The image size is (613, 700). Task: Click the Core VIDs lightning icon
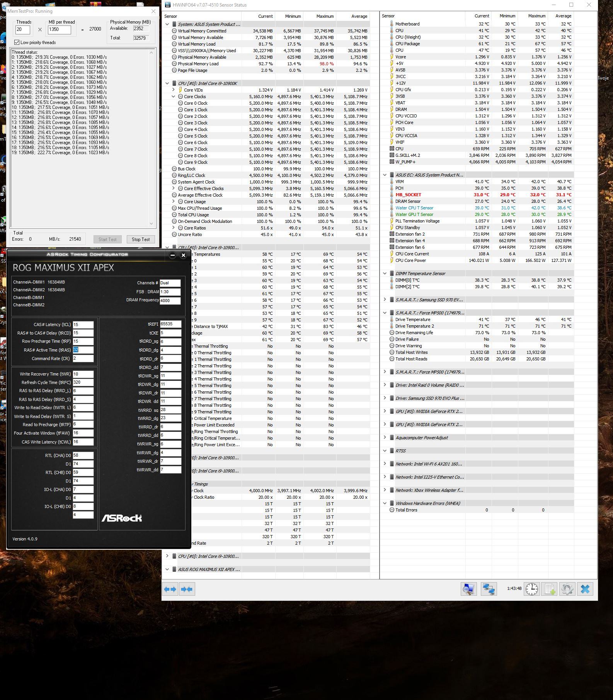(180, 90)
